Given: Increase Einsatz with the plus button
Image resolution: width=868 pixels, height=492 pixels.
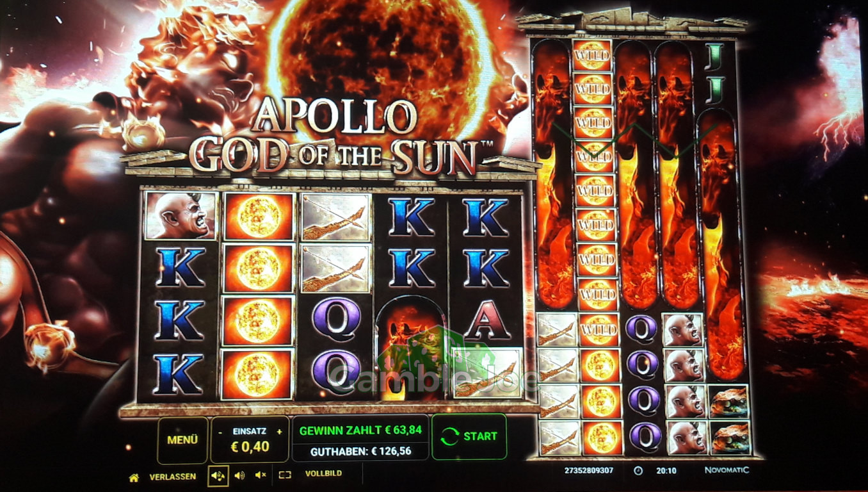Looking at the screenshot, I should coord(279,432).
